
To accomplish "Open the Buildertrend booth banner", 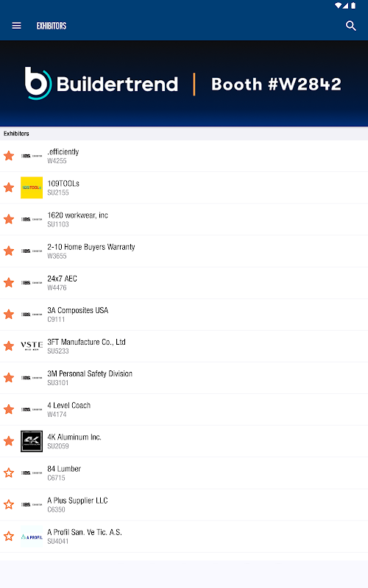I will [x=184, y=84].
